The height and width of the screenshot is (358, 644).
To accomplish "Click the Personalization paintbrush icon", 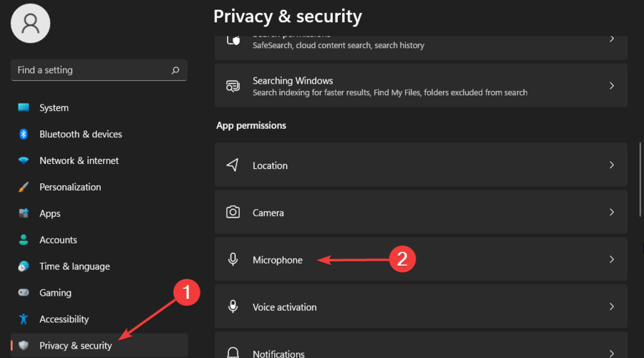I will (x=24, y=188).
